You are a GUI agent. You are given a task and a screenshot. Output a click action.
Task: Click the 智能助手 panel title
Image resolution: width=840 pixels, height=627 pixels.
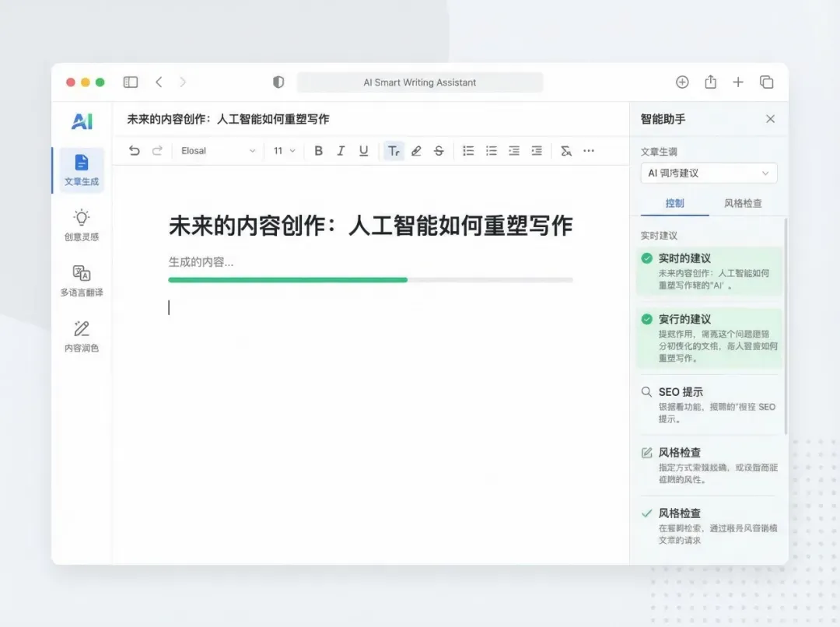[663, 119]
